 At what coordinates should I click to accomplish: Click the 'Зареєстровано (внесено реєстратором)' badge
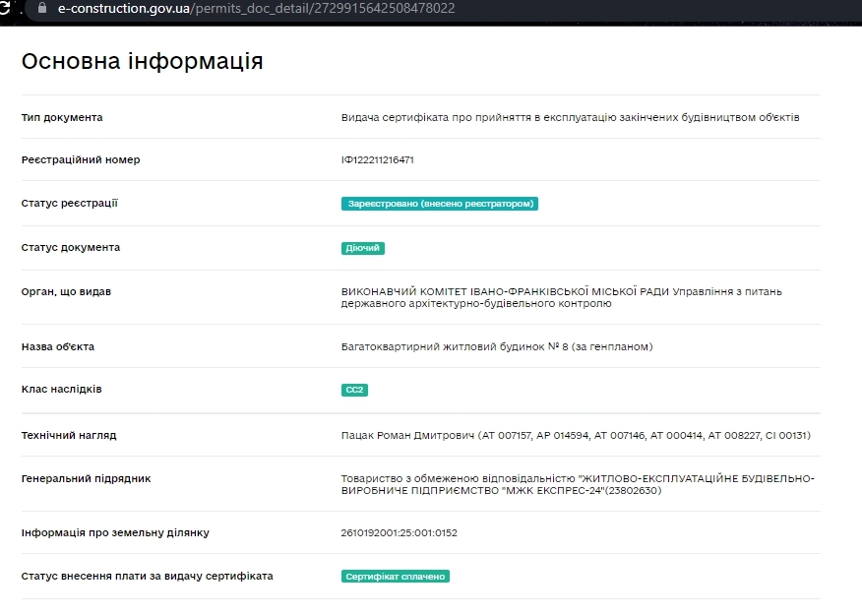click(x=440, y=204)
